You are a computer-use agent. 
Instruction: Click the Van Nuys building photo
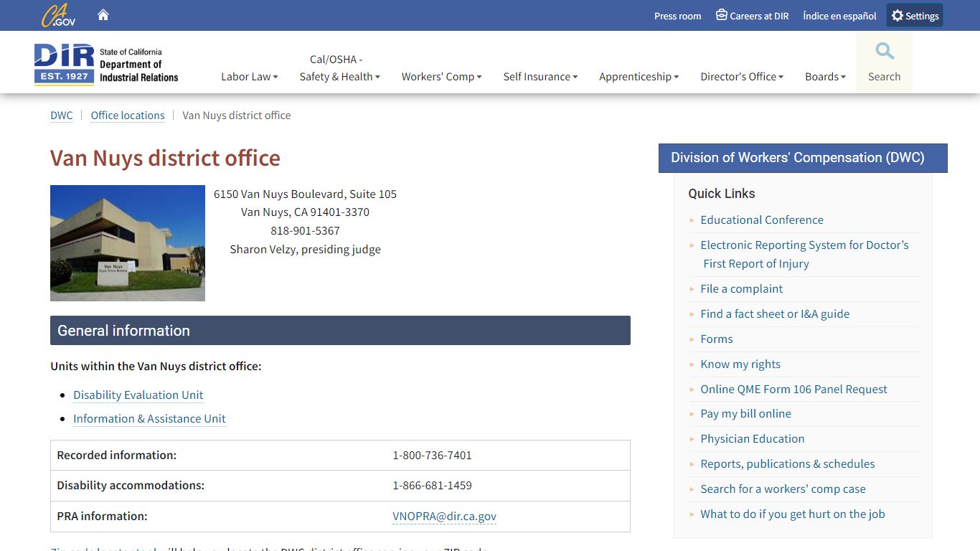[128, 243]
